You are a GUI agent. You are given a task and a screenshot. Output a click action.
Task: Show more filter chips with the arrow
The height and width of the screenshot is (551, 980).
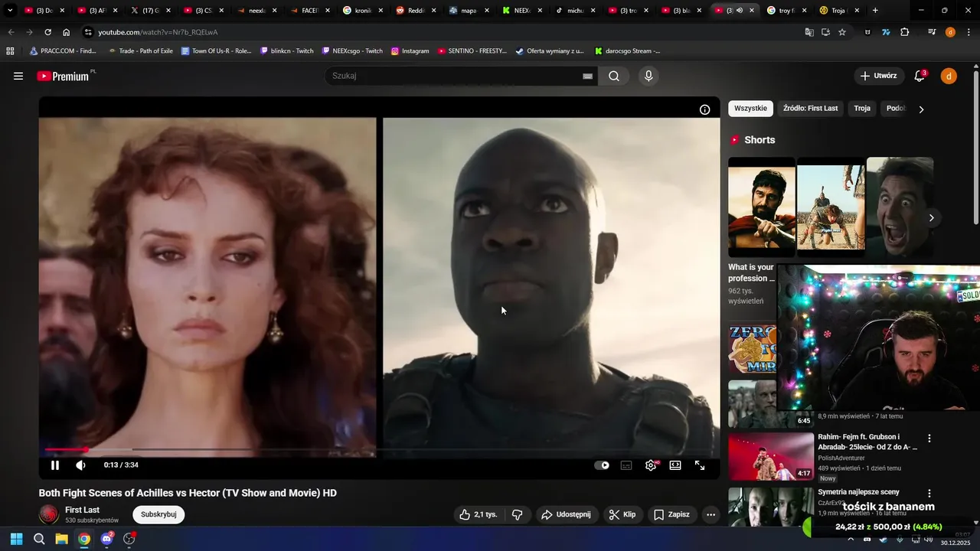pos(921,109)
